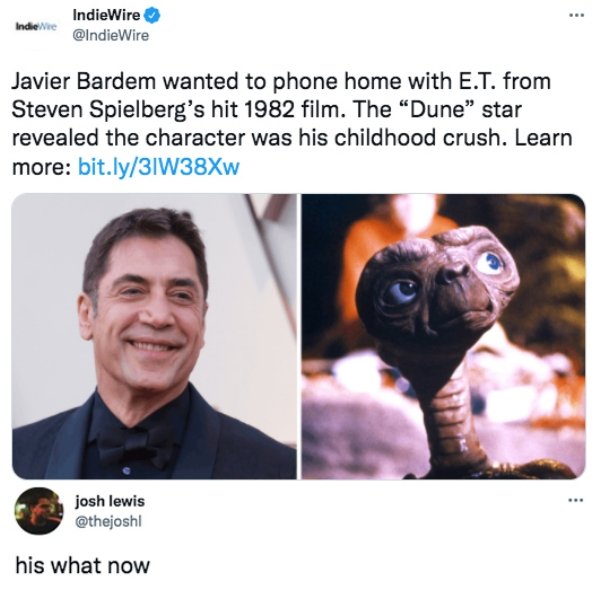Viewport: 600px width, 589px height.
Task: Enlarge the smiling man in tuxedo photo
Action: pyautogui.click(x=154, y=336)
